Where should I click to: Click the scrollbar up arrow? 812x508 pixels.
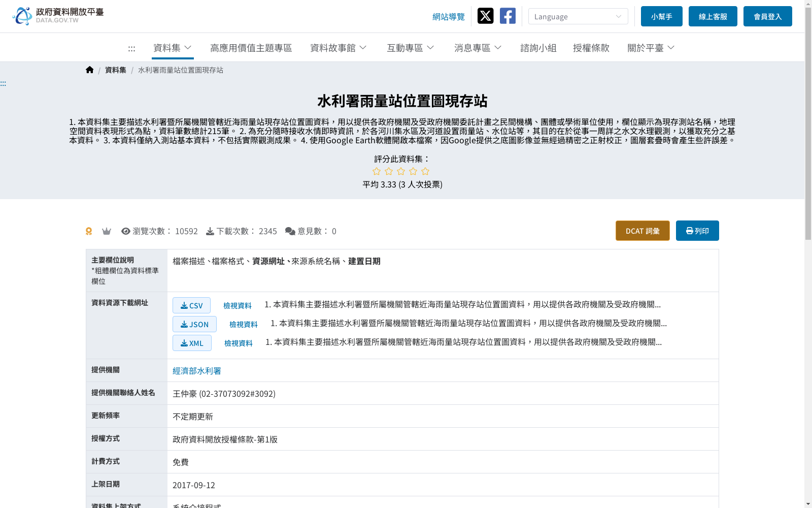(x=808, y=4)
